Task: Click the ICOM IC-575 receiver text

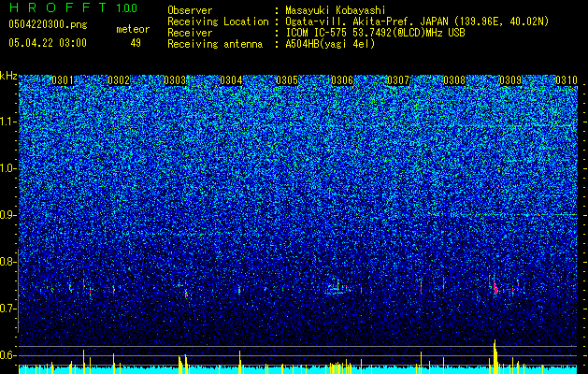Action: tap(375, 33)
